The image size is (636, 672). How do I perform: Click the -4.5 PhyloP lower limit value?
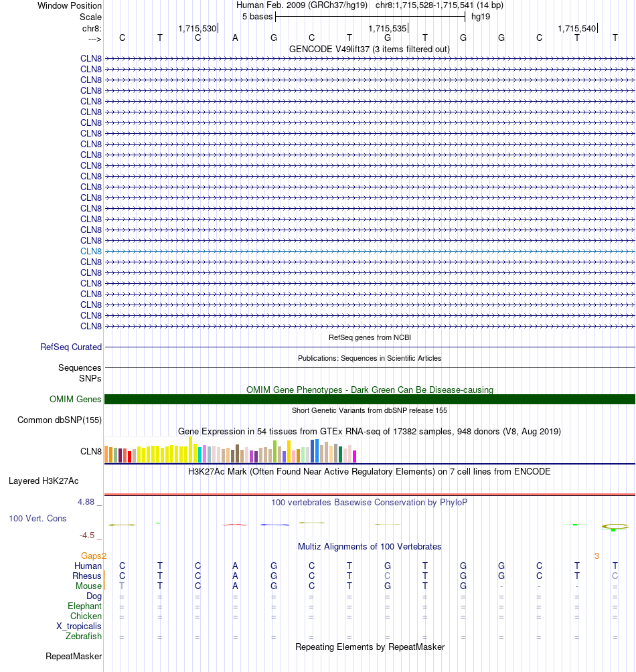[87, 535]
